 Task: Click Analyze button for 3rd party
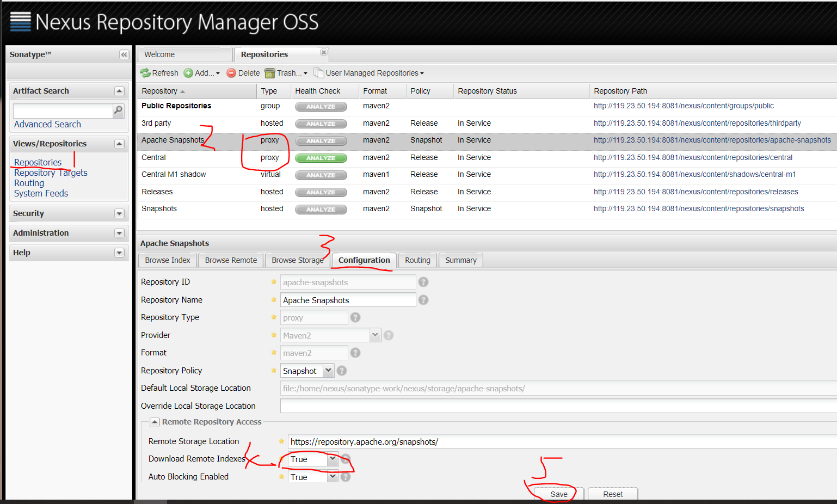[x=321, y=124]
